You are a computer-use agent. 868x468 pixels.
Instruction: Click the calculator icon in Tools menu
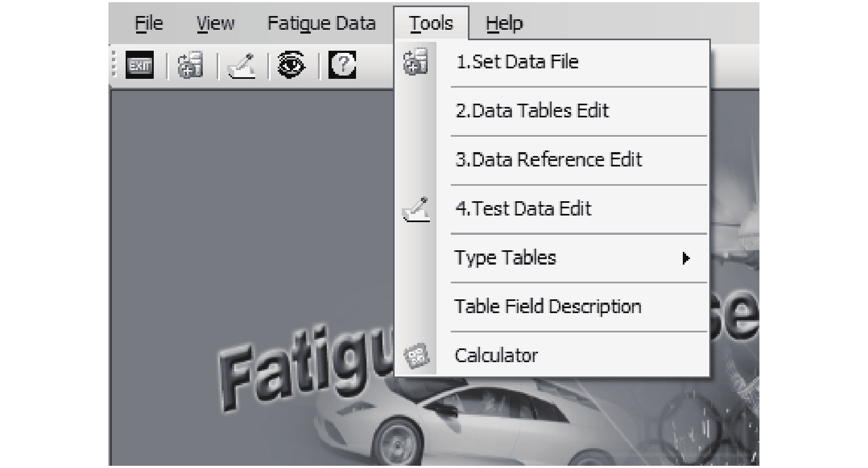[x=416, y=356]
